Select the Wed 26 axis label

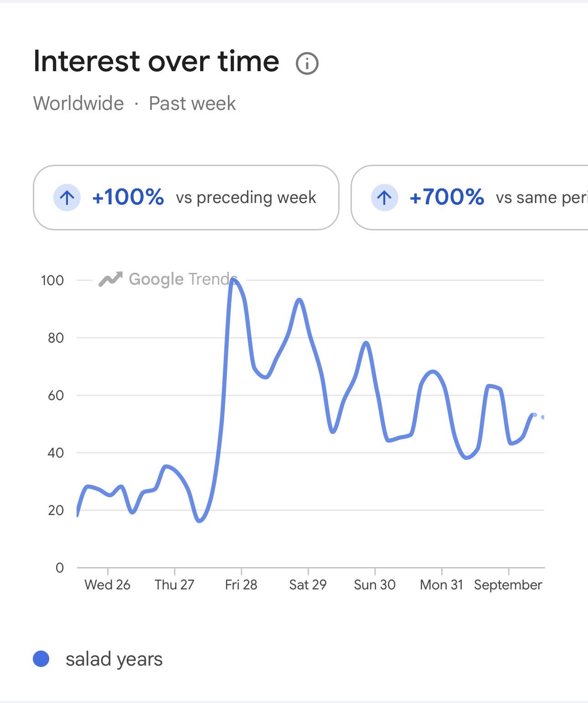[x=108, y=585]
